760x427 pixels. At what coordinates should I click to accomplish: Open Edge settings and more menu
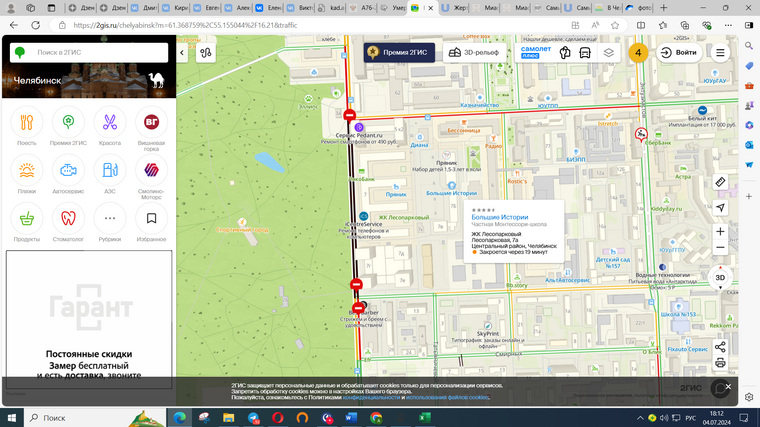click(x=728, y=25)
